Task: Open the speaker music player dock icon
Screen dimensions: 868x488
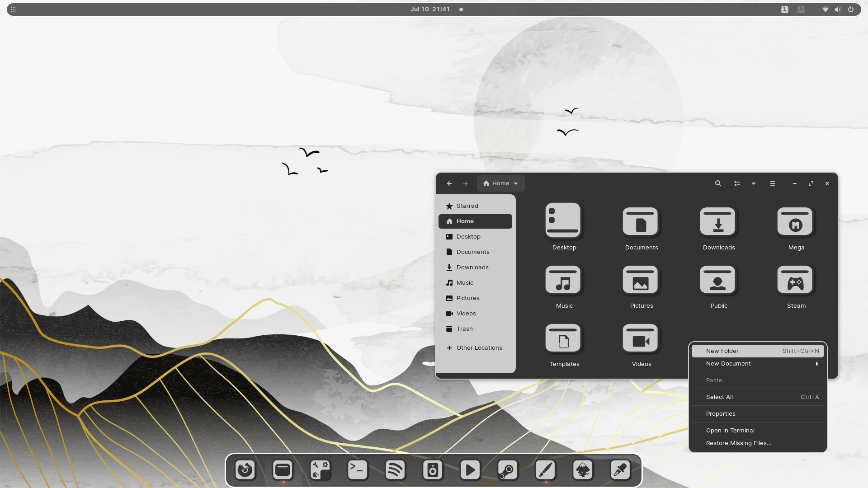Action: (x=433, y=470)
